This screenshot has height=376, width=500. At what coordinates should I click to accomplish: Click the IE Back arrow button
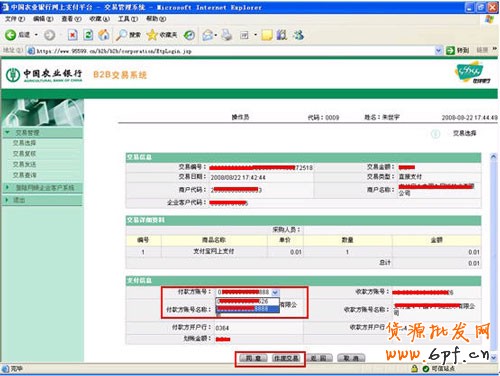[11, 35]
